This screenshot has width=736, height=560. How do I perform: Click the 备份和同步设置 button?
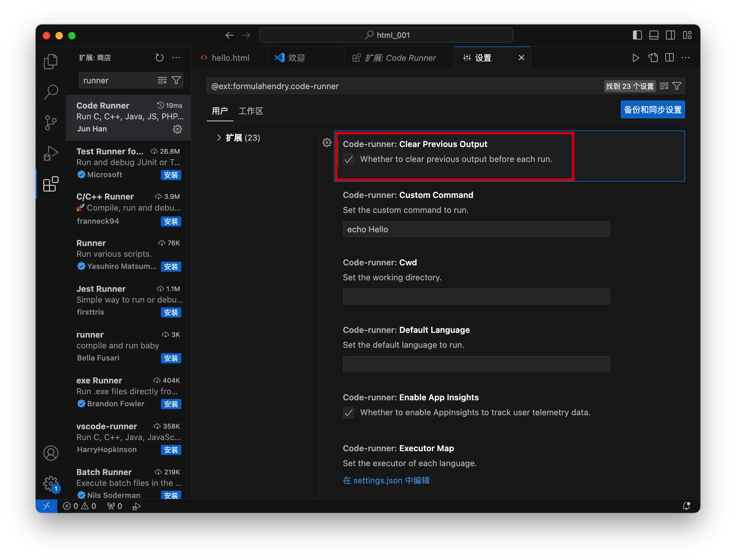pos(652,110)
